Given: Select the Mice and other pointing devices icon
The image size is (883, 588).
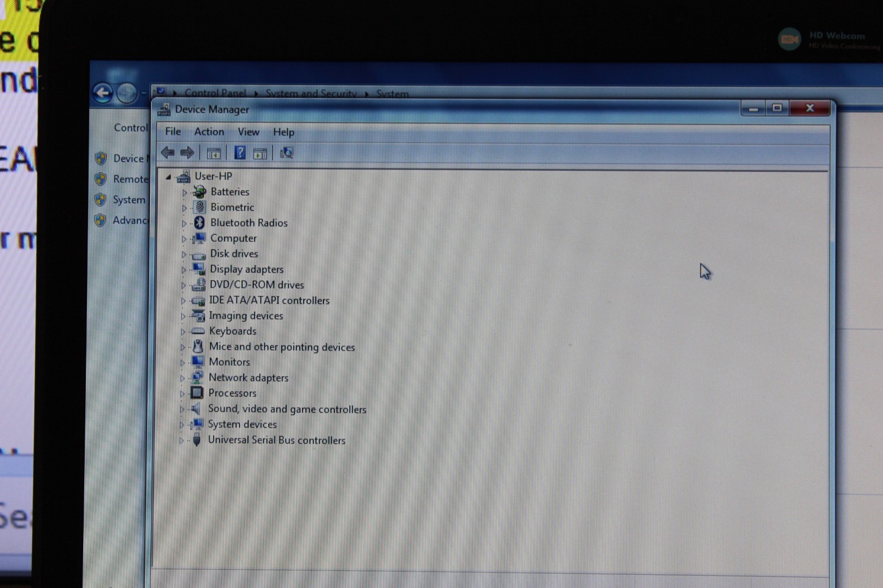Looking at the screenshot, I should [x=198, y=346].
